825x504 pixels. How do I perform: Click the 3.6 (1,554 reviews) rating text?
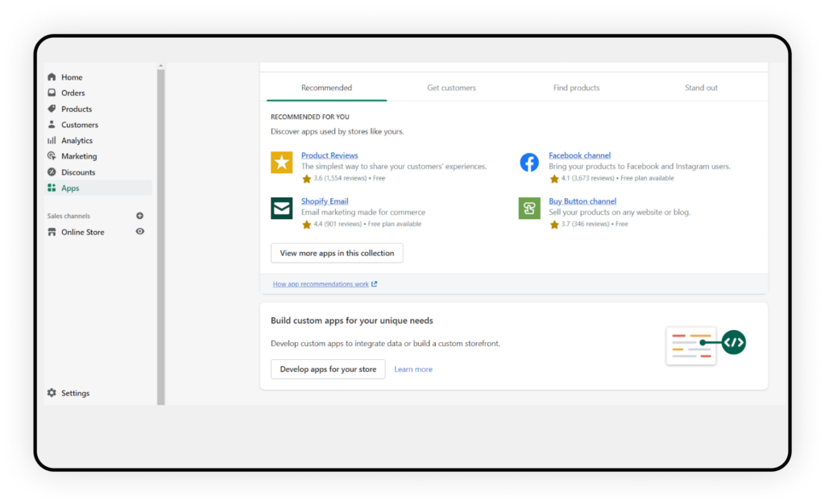click(340, 178)
